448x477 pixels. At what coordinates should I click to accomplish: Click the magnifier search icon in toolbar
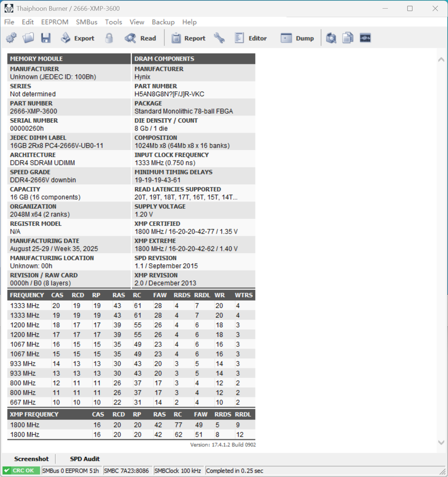tap(331, 38)
